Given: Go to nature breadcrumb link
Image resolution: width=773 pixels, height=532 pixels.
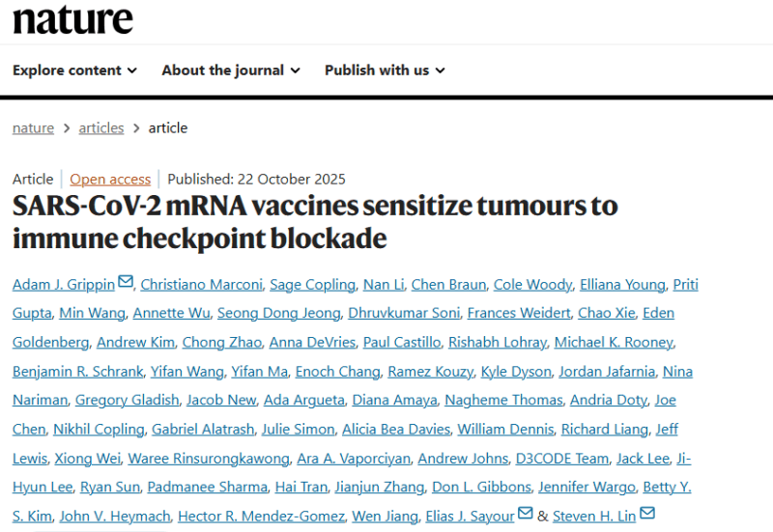Looking at the screenshot, I should pos(33,127).
